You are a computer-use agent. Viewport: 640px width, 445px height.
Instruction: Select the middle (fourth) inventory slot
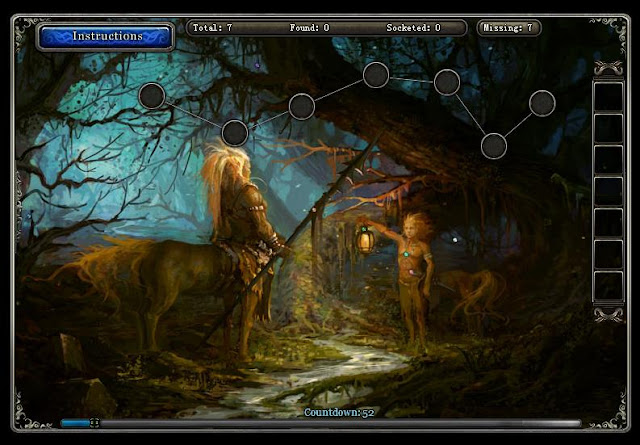[608, 191]
